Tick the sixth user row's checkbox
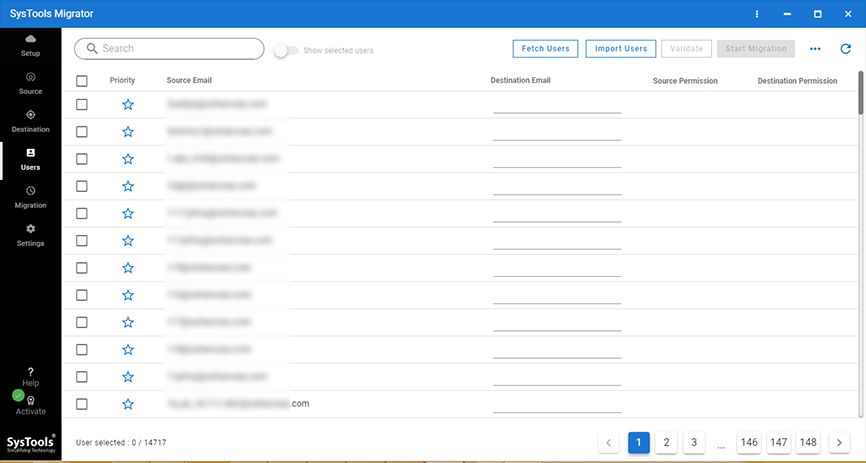The image size is (866, 463). point(82,241)
